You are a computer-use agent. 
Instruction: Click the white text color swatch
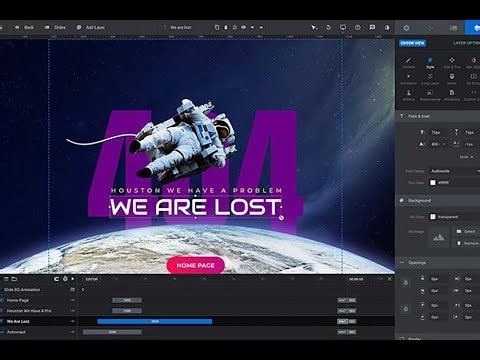(433, 183)
